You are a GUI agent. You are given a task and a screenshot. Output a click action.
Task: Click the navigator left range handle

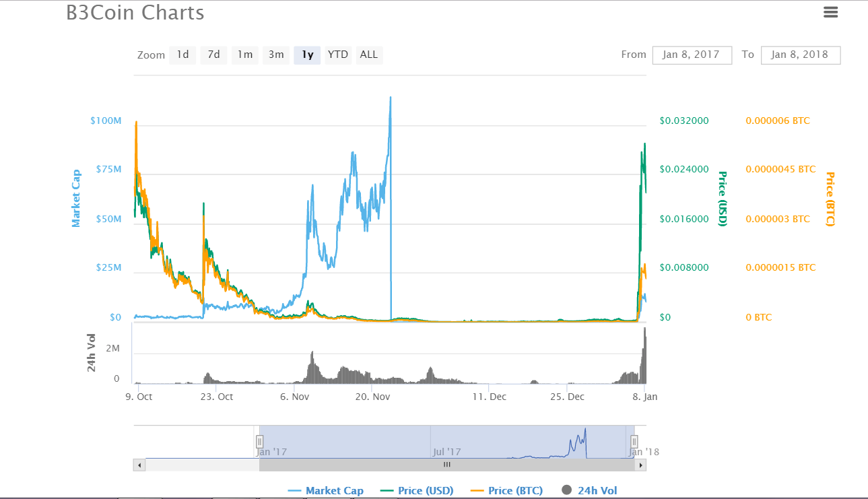(259, 442)
